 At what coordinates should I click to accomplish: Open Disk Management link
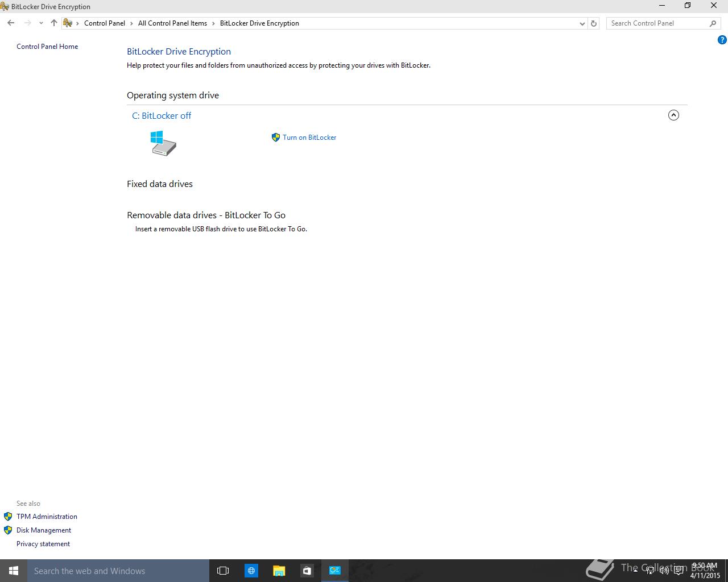point(44,530)
